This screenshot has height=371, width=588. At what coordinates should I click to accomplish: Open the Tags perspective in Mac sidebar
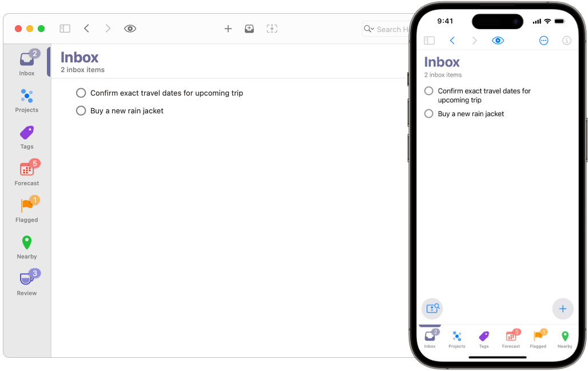click(x=27, y=137)
